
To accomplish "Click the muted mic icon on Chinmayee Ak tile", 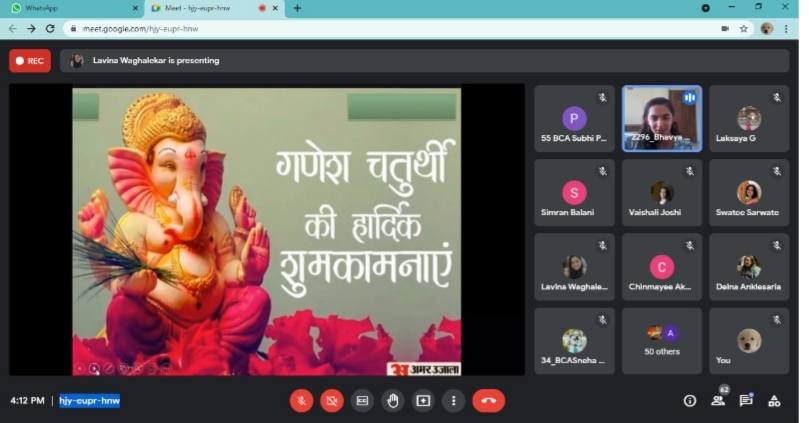I will click(x=689, y=246).
